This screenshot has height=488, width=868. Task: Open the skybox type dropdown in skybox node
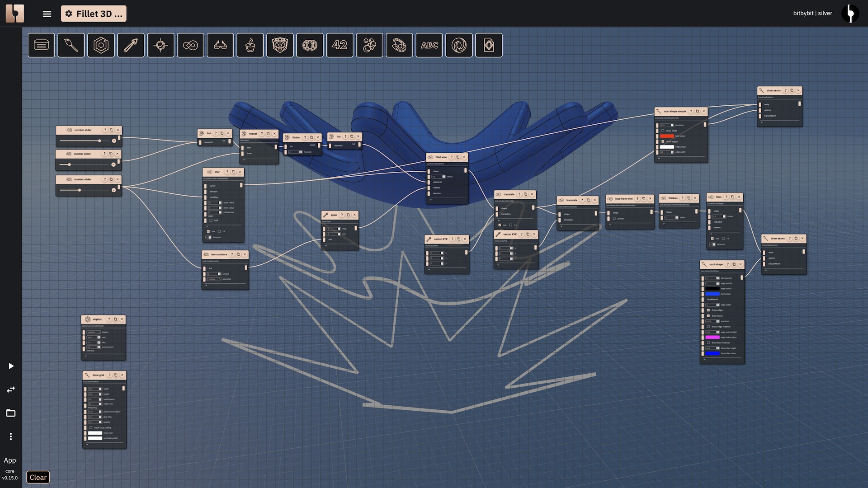pyautogui.click(x=94, y=332)
